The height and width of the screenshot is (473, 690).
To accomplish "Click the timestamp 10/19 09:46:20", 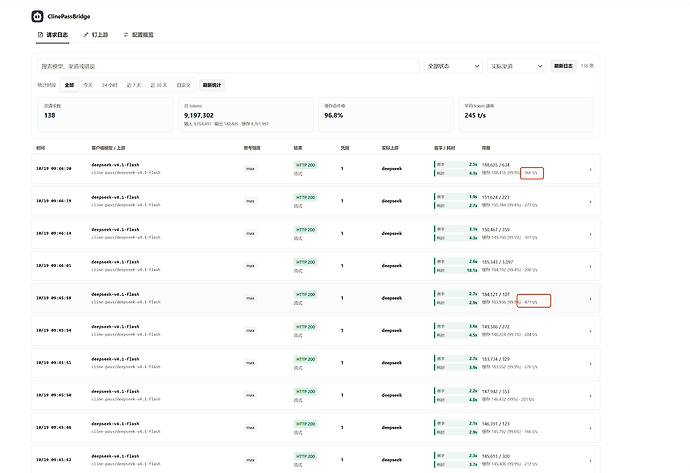I will [x=54, y=169].
